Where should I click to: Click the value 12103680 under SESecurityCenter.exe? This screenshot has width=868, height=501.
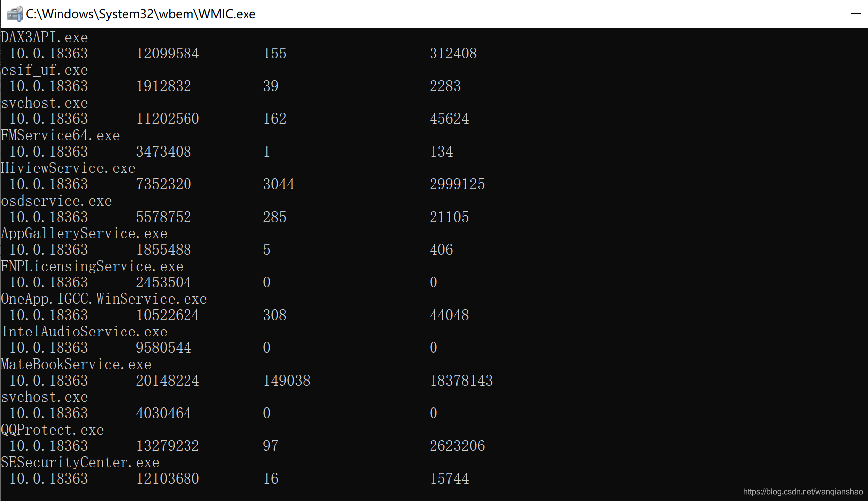(168, 479)
